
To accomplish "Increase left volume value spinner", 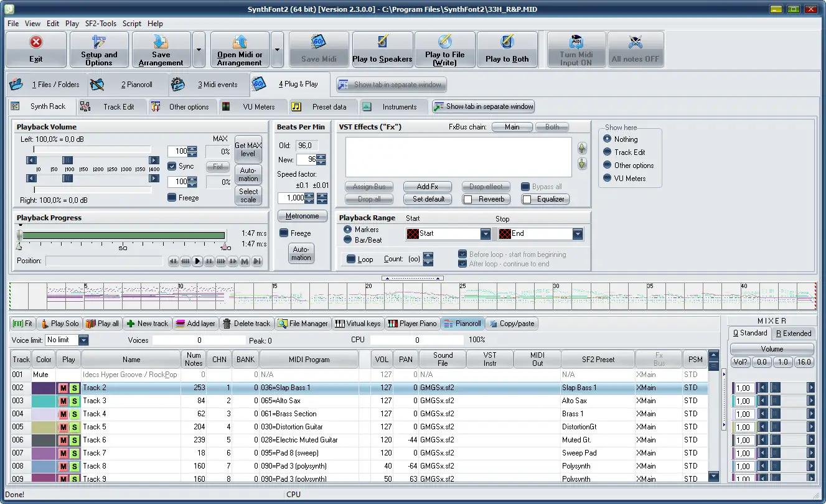I will point(192,149).
